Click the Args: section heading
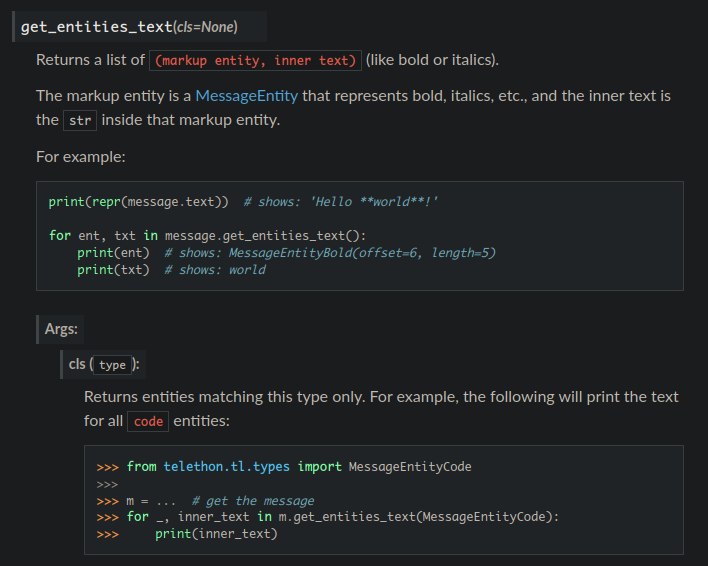The height and width of the screenshot is (566, 708). (61, 328)
